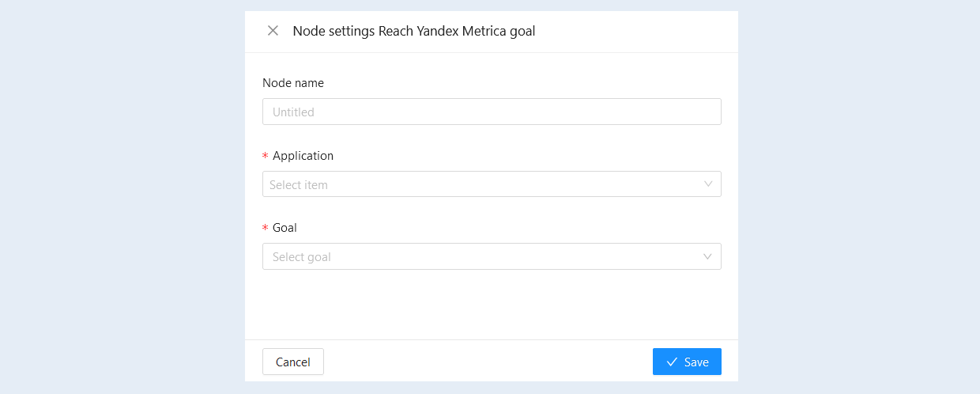Click the red asterisk beside Application
980x394 pixels.
pos(266,157)
